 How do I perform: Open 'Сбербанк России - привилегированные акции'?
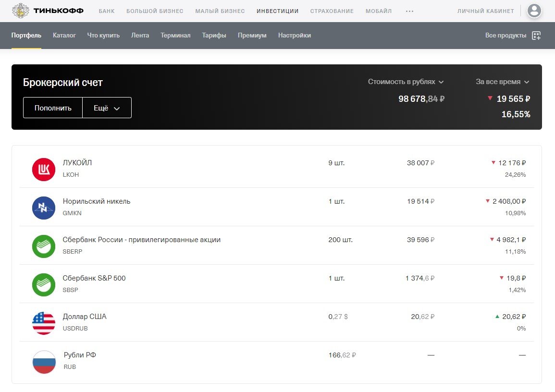click(x=142, y=240)
